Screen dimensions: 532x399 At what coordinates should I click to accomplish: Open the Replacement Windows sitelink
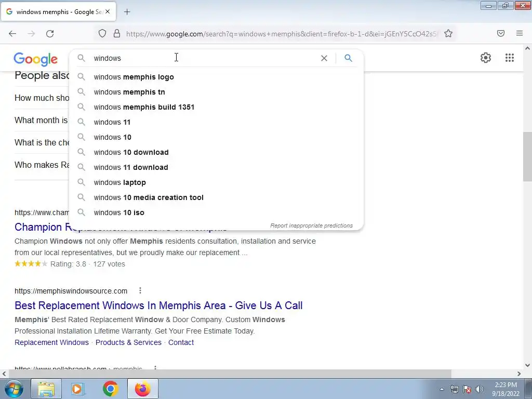point(51,342)
